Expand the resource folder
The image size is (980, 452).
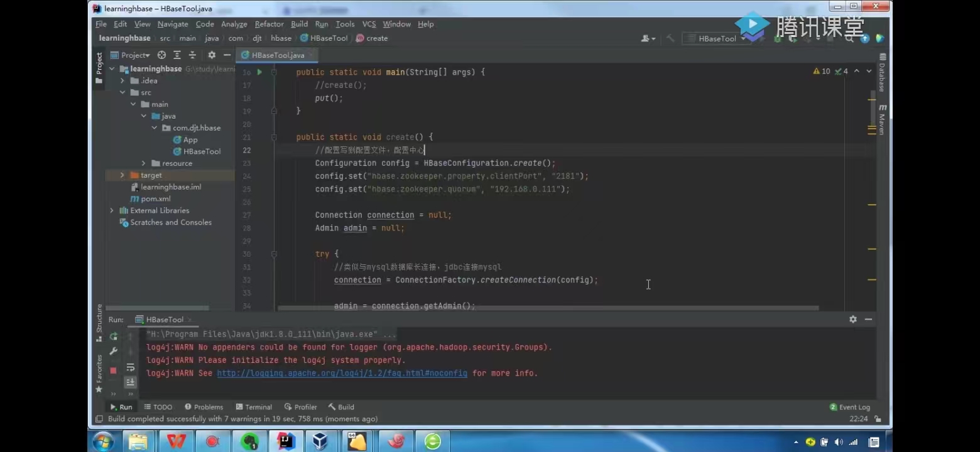tap(144, 163)
